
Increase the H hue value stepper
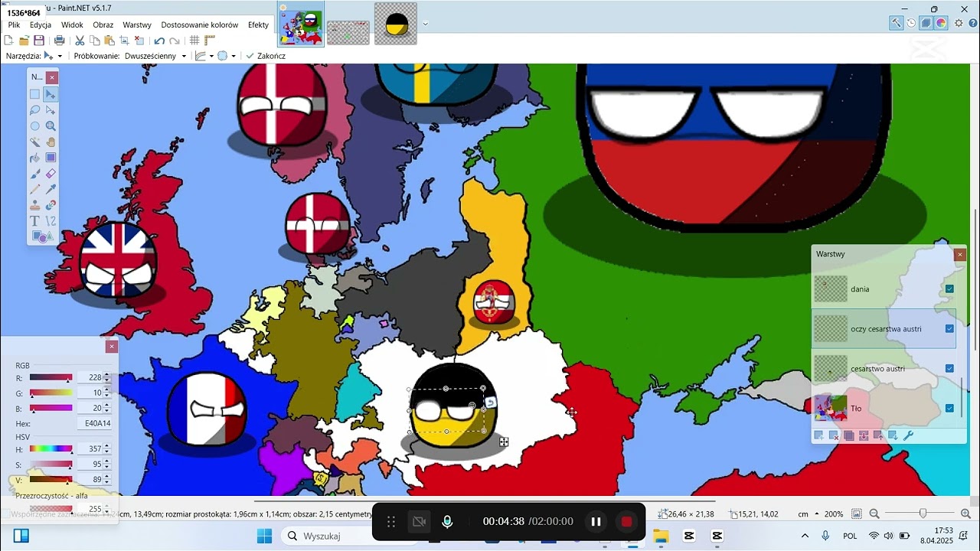tap(107, 447)
